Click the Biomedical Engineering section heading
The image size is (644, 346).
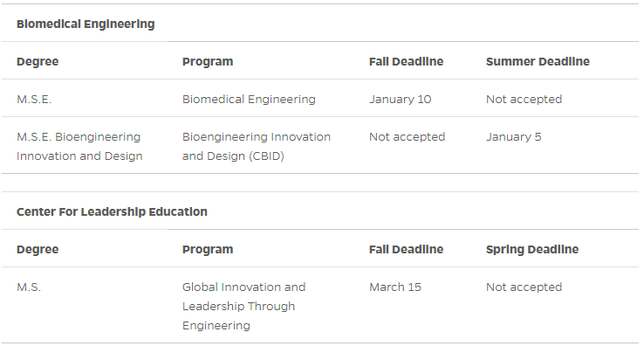(x=86, y=24)
